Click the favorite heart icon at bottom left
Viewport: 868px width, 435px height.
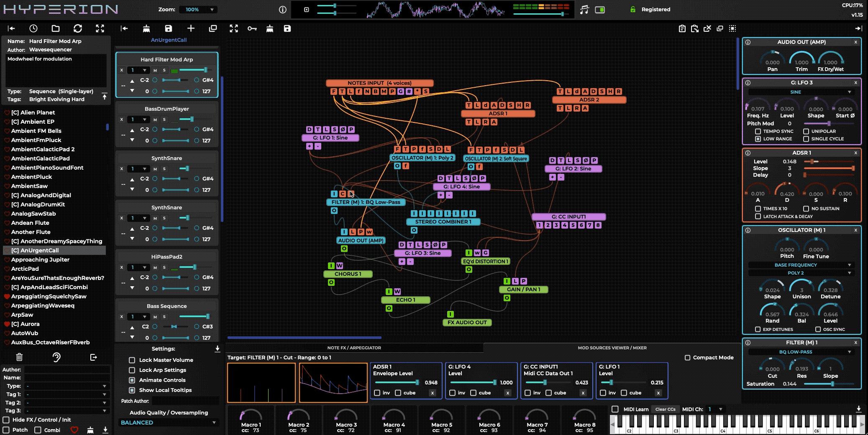point(74,430)
